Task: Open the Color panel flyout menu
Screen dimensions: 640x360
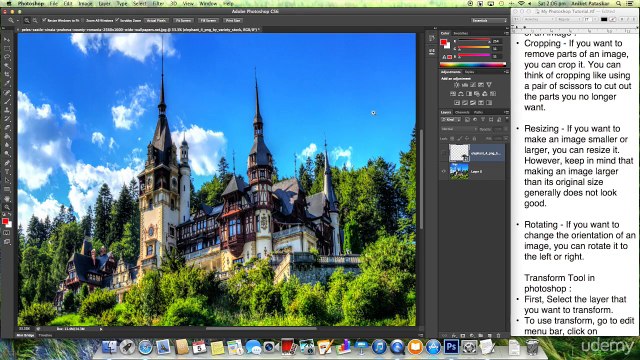Action: [507, 33]
